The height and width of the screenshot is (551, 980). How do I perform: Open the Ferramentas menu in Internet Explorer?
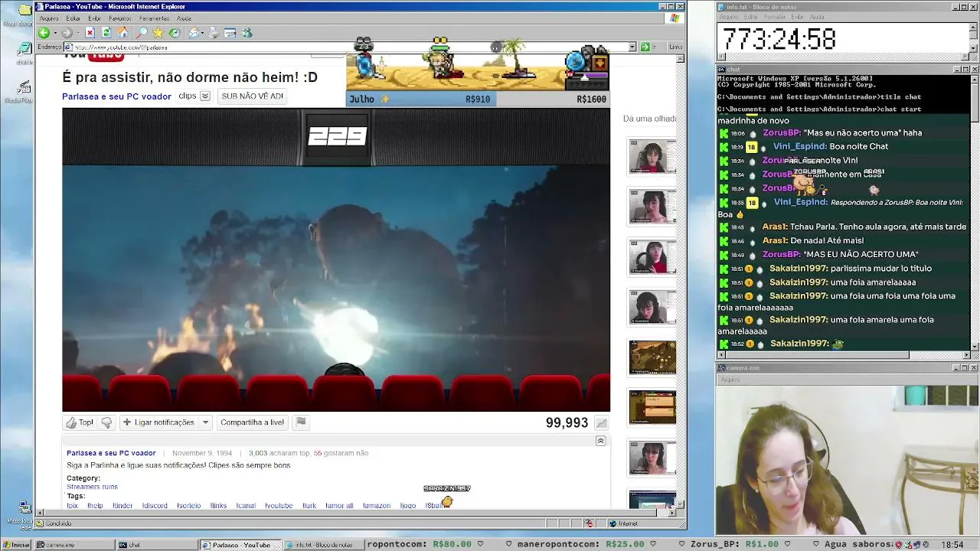154,18
